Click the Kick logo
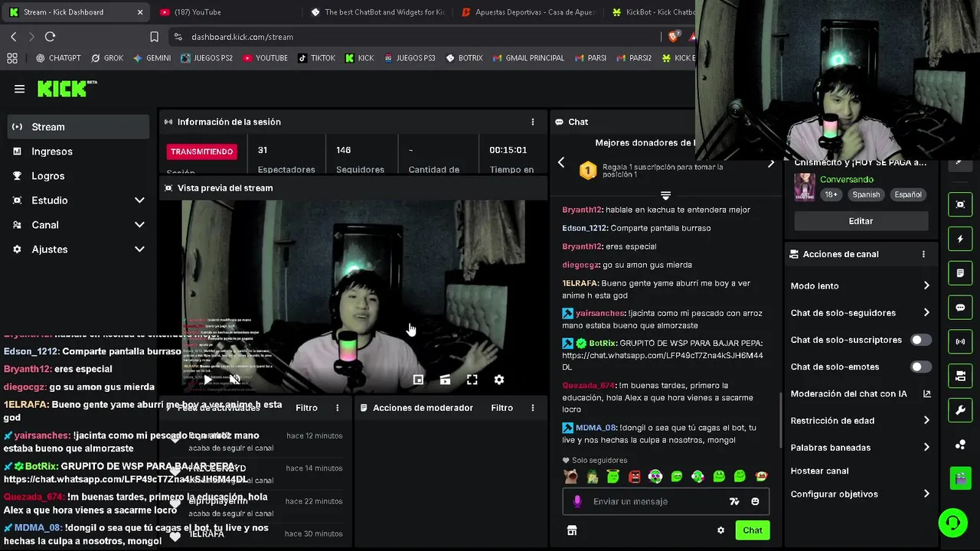 tap(67, 89)
